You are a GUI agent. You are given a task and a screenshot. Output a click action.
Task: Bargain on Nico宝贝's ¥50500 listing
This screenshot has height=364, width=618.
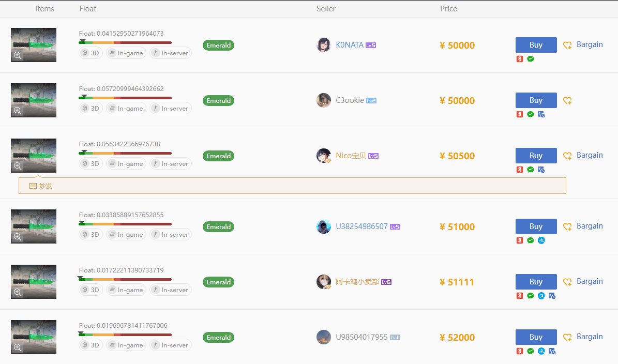(x=590, y=155)
